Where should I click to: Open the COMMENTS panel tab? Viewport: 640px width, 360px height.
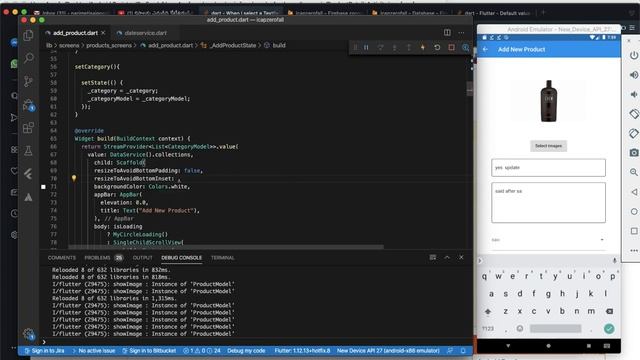62,258
